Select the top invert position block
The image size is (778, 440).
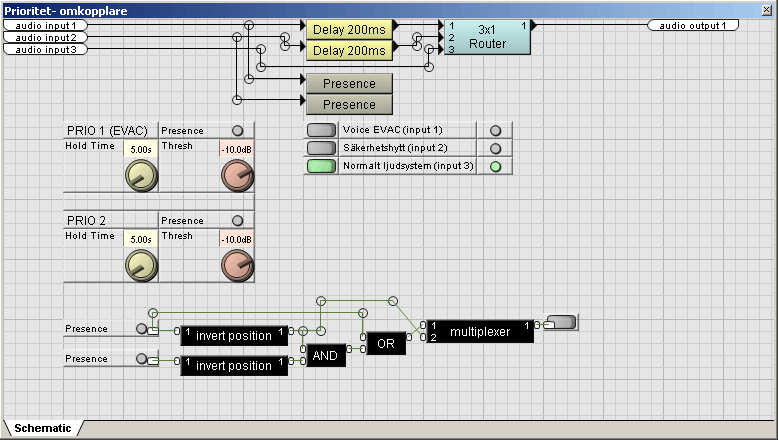click(234, 336)
